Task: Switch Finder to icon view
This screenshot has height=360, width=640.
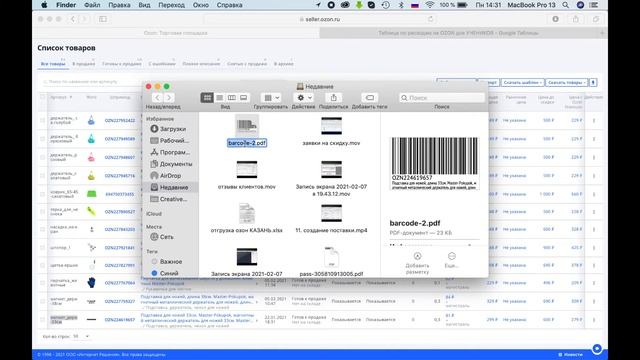Action: point(207,98)
